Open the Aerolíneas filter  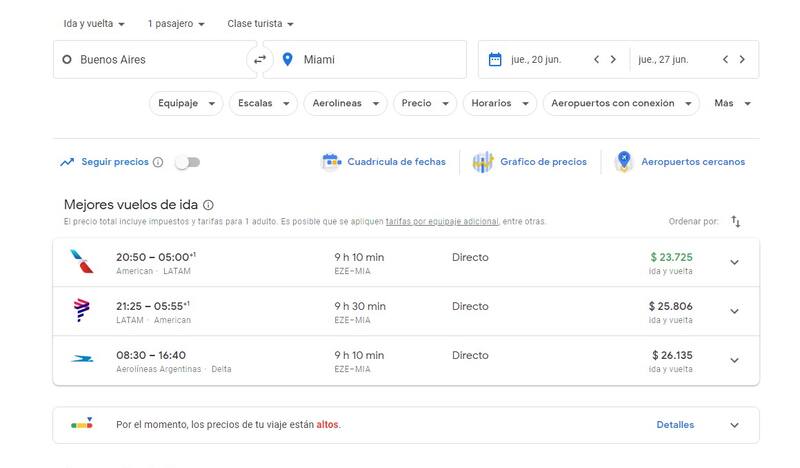[347, 103]
